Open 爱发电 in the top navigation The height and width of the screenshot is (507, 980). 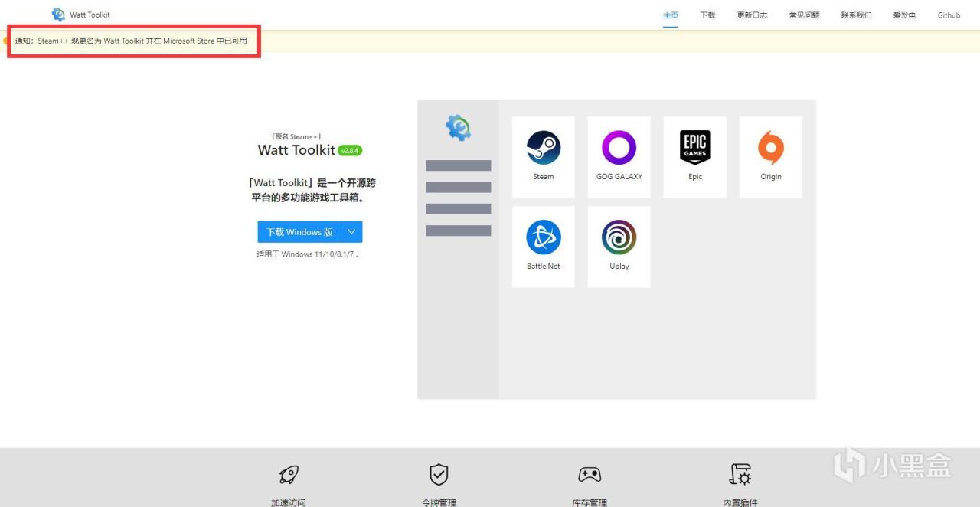[904, 15]
